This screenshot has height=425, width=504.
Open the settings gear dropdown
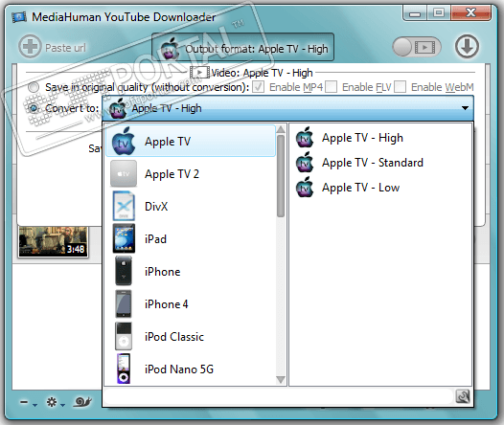[56, 402]
